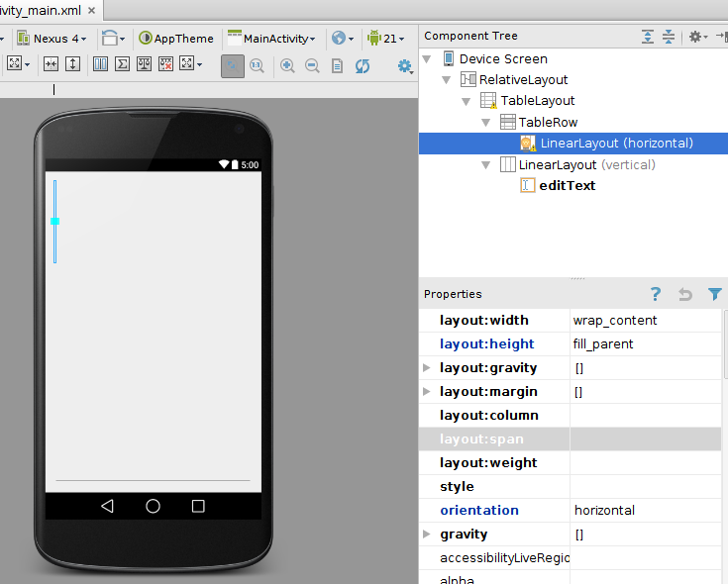
Task: Expand the layout:gravity property
Action: click(427, 368)
